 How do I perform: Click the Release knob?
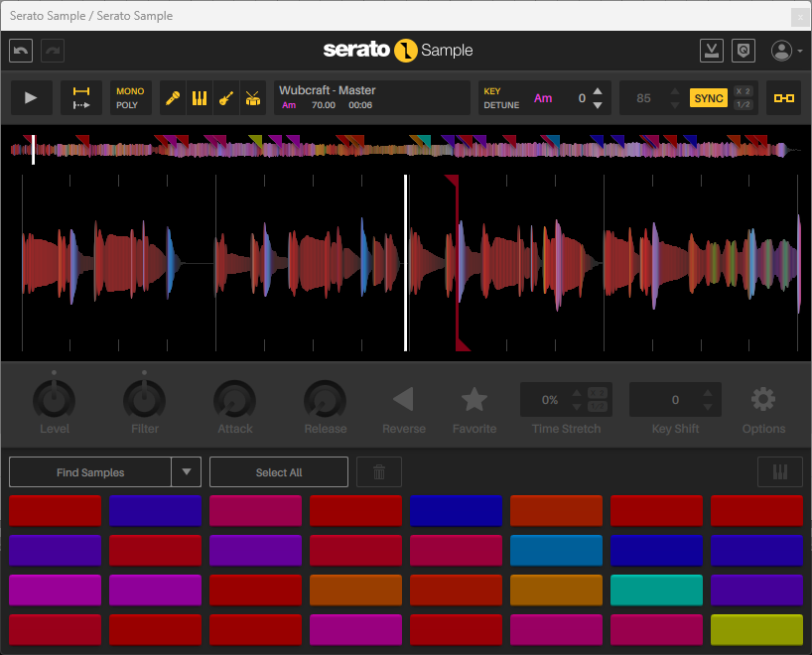pyautogui.click(x=326, y=399)
